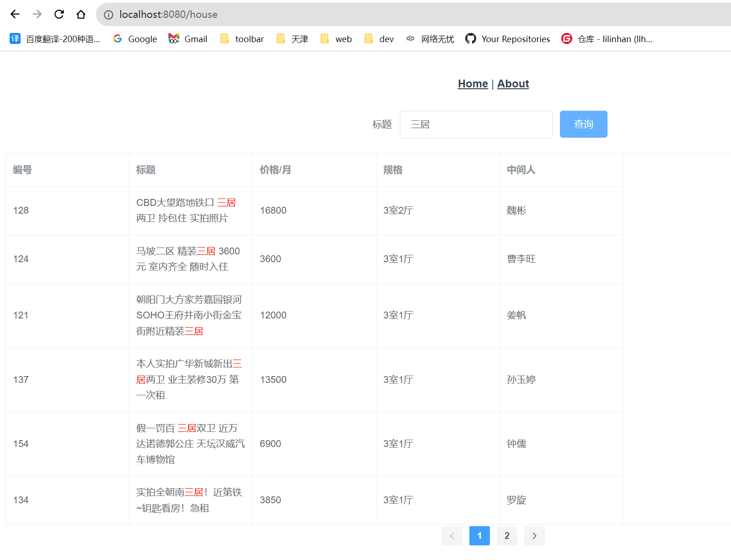Open the Gmail bookmark
Screen dimensions: 731x560
pyautogui.click(x=188, y=39)
